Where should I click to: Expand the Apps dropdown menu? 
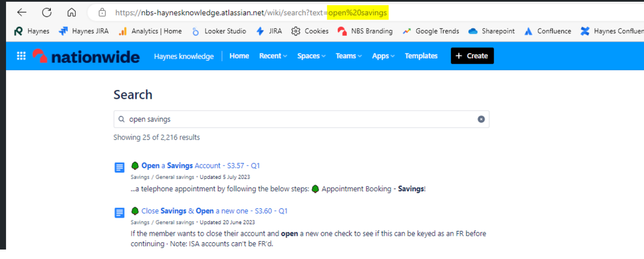tap(383, 56)
